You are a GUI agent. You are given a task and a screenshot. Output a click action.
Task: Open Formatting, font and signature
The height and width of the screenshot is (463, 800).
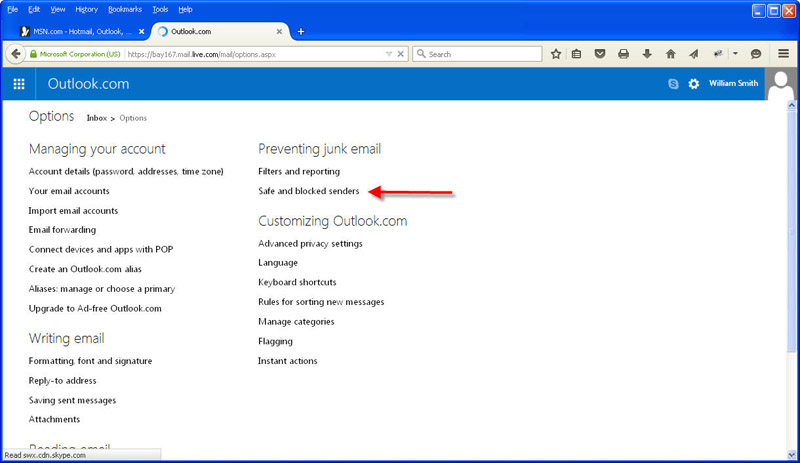(x=90, y=361)
